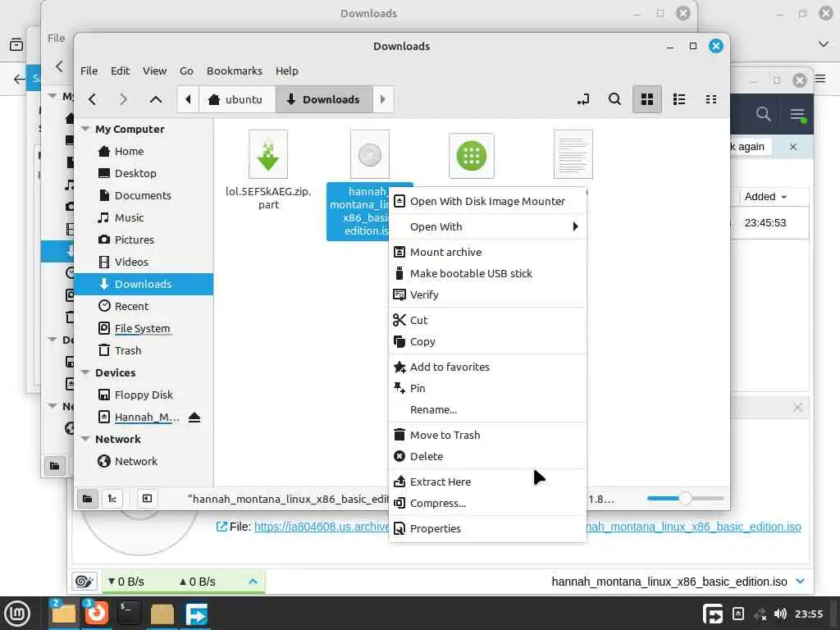Image resolution: width=840 pixels, height=630 pixels.
Task: Choose Pin from context menu
Action: pyautogui.click(x=487, y=388)
